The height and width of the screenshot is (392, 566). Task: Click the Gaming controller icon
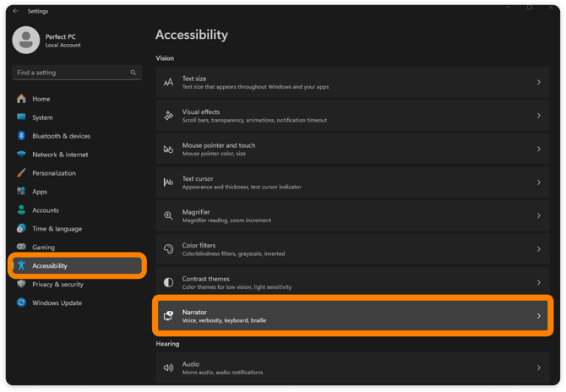(x=21, y=247)
